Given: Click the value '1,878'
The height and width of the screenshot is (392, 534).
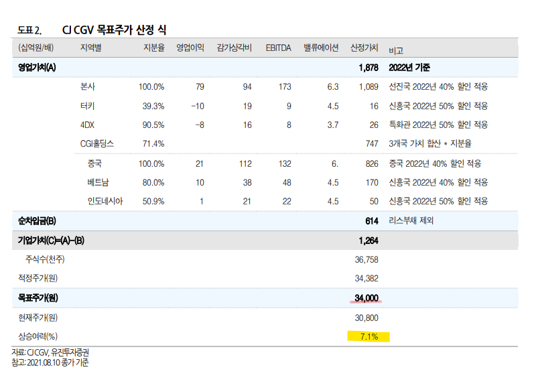Looking at the screenshot, I should (369, 68).
